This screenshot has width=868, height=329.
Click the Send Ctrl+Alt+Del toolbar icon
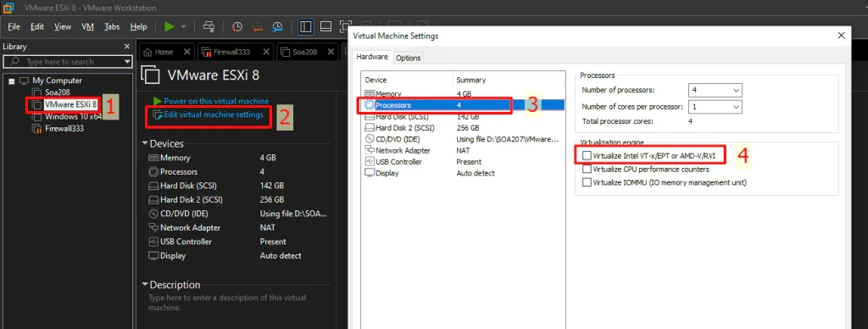point(209,26)
